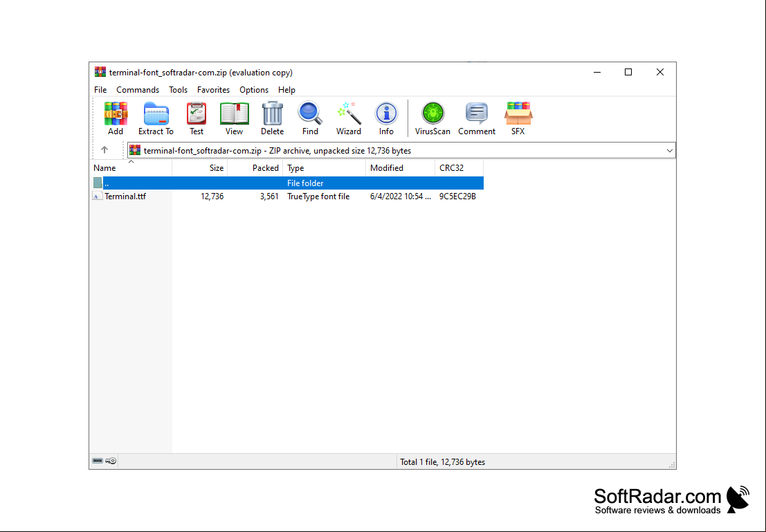766x532 pixels.
Task: Open the Commands menu
Action: point(138,90)
